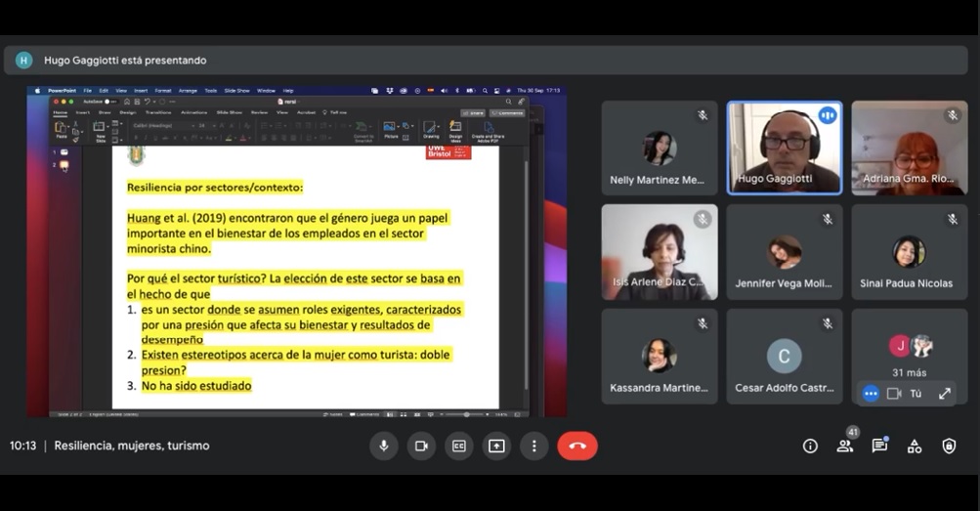
Task: Turn off camera in meeting controls
Action: pyautogui.click(x=421, y=447)
